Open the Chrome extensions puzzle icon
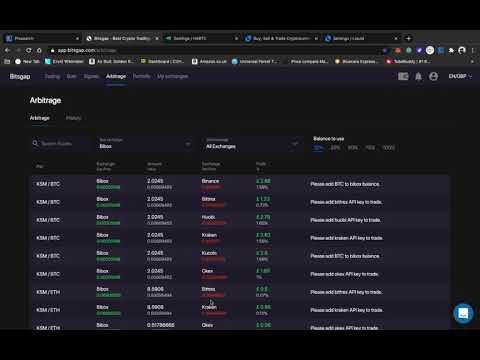Image resolution: width=480 pixels, height=360 pixels. (451, 50)
